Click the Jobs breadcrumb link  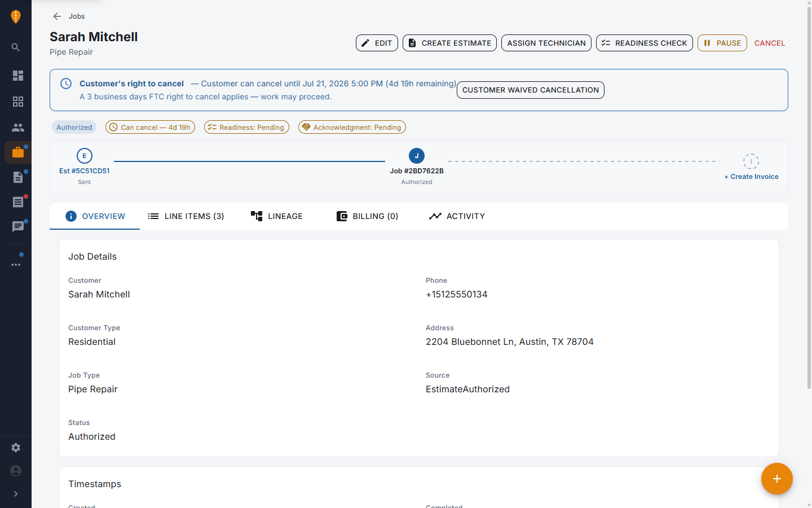(77, 16)
